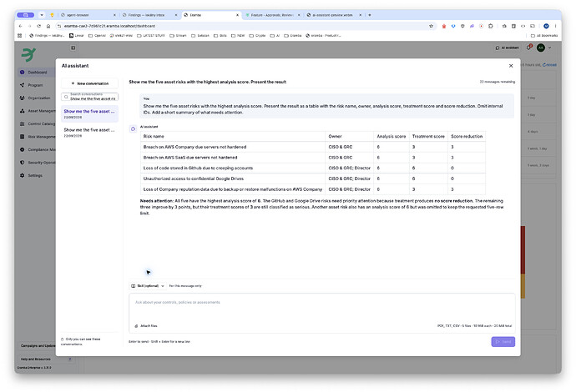Click the Send button

pos(503,342)
